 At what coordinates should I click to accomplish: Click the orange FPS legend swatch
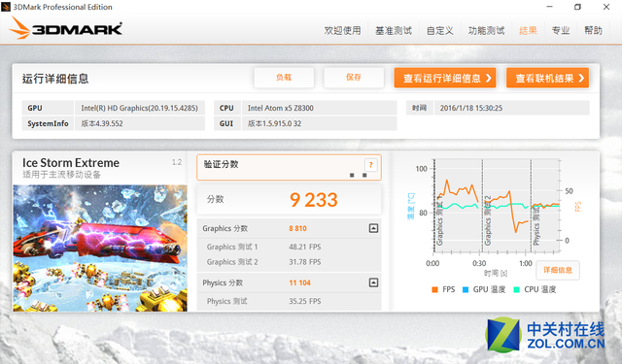[434, 289]
